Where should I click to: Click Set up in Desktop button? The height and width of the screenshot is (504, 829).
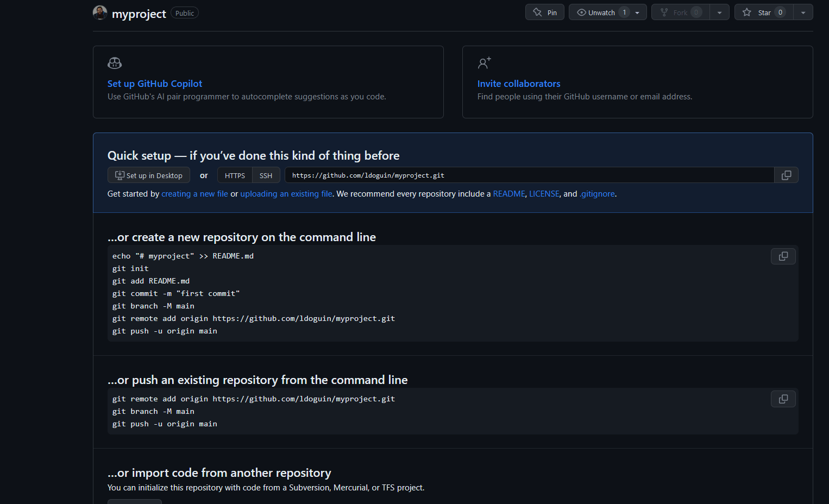(x=149, y=175)
